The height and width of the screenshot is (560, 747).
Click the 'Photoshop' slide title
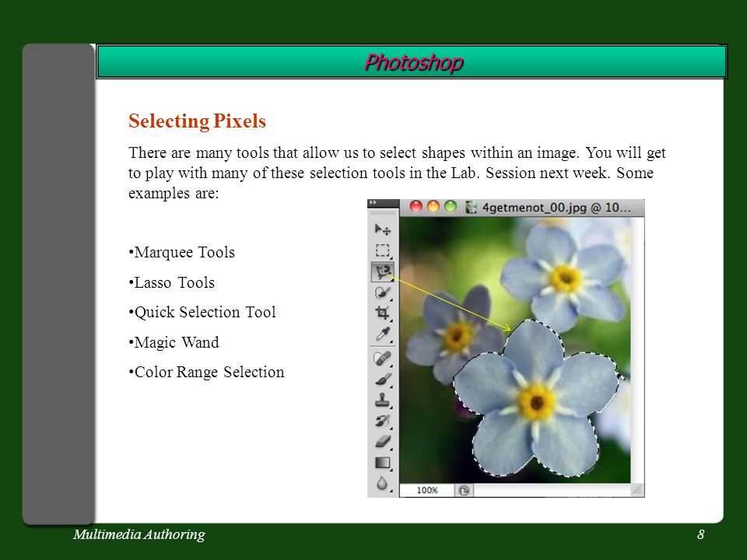click(413, 62)
